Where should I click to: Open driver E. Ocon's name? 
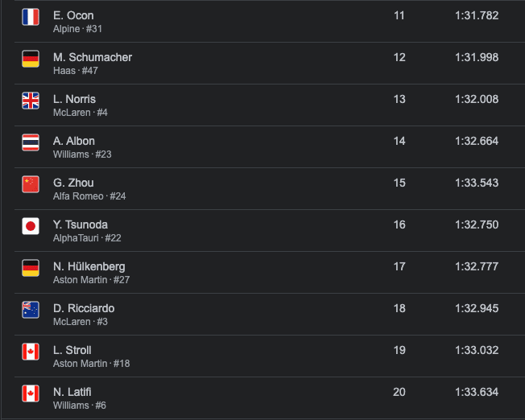(73, 15)
